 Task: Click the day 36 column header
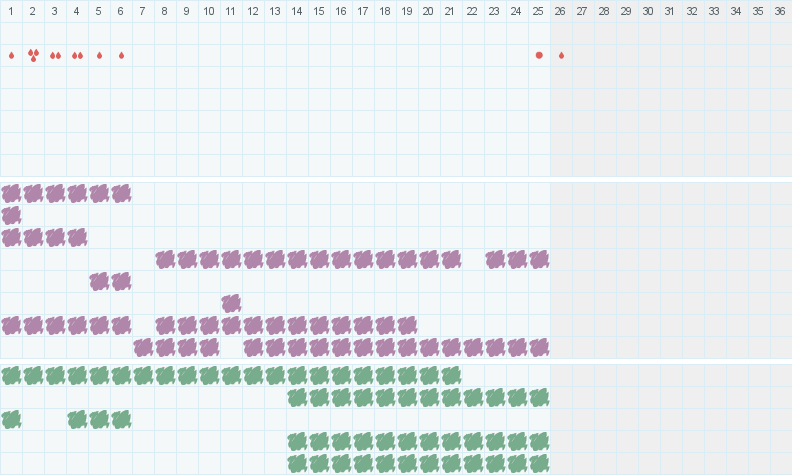tap(780, 11)
